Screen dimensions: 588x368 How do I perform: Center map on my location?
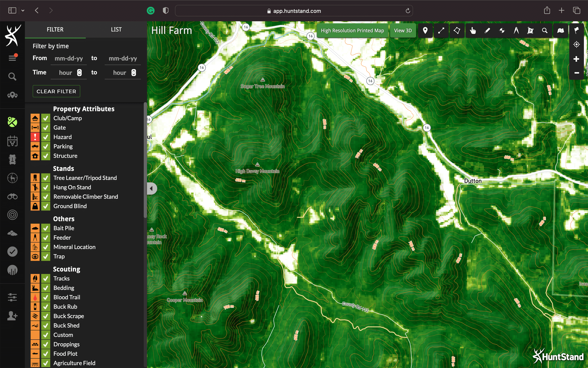pyautogui.click(x=576, y=44)
